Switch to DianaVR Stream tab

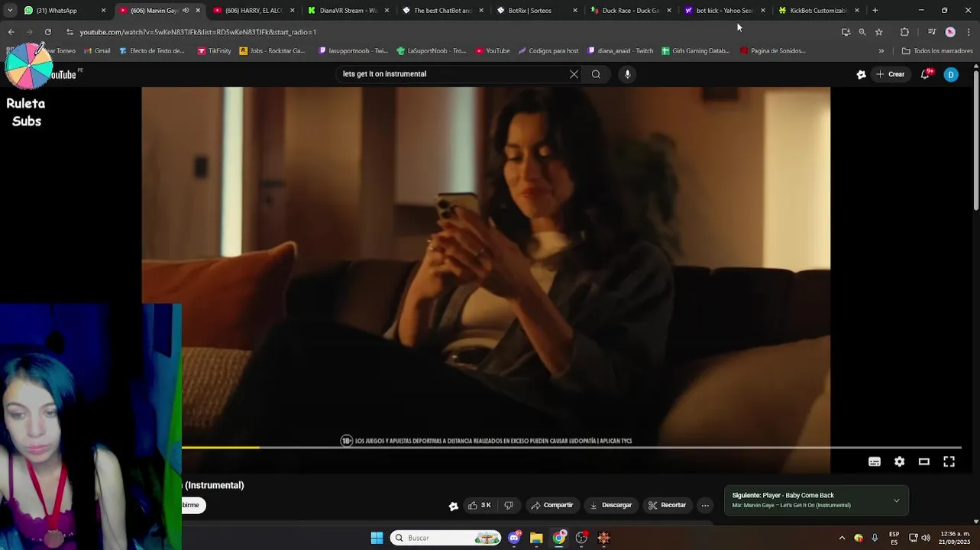pos(348,11)
